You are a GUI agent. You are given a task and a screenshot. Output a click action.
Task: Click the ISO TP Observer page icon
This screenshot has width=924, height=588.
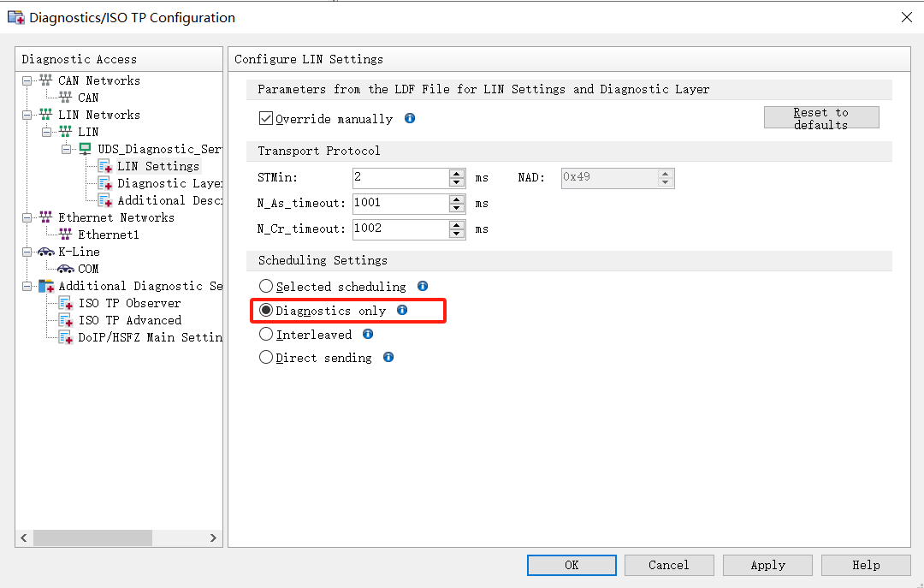(x=66, y=303)
